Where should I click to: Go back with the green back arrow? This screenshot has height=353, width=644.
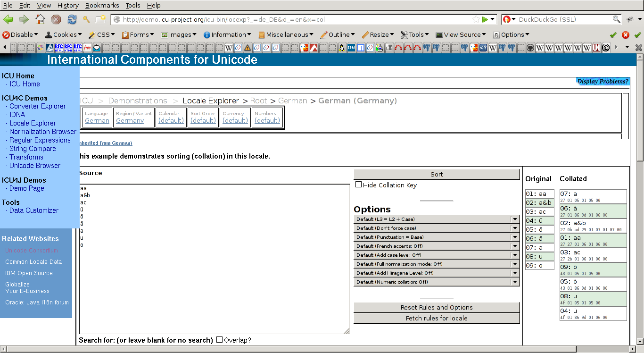tap(8, 19)
